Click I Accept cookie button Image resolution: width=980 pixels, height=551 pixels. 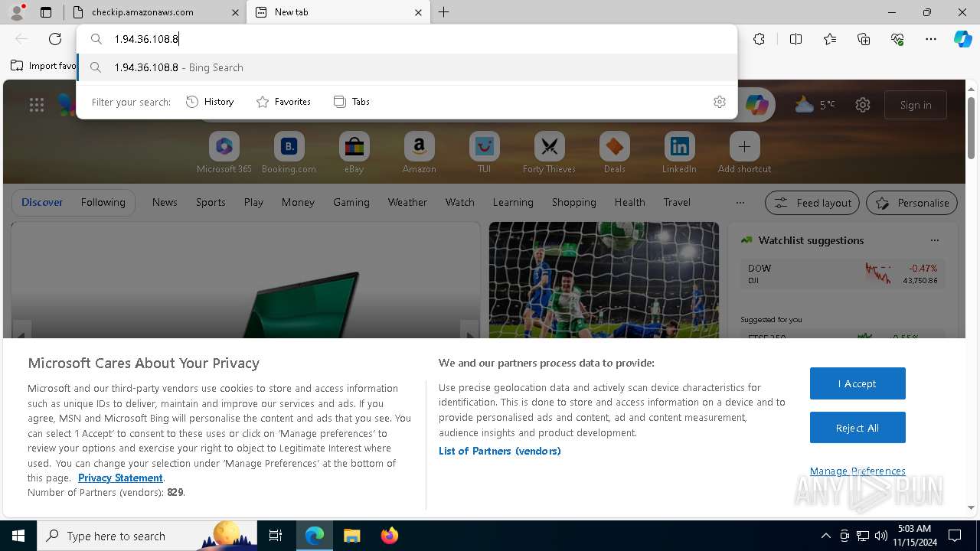(x=857, y=383)
